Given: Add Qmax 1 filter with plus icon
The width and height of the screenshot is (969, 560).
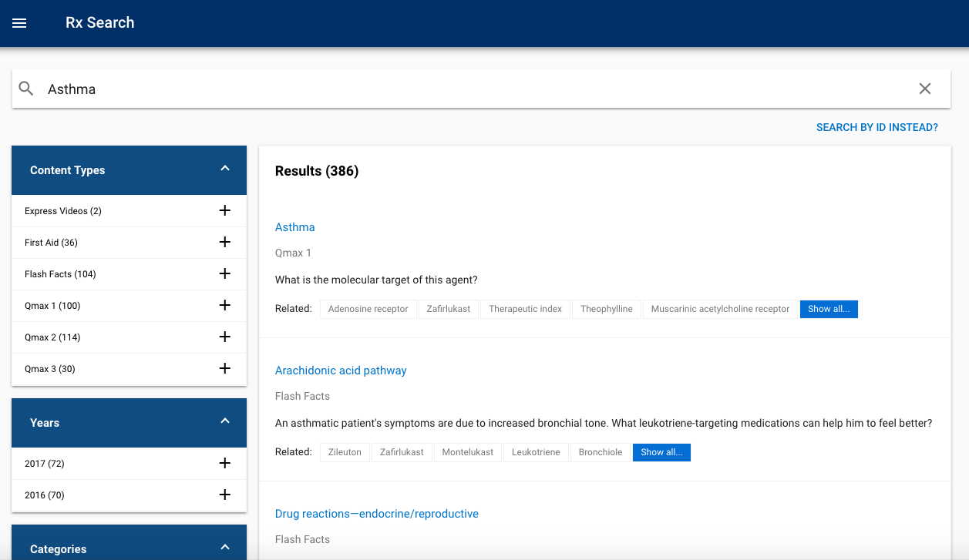Looking at the screenshot, I should [x=225, y=305].
